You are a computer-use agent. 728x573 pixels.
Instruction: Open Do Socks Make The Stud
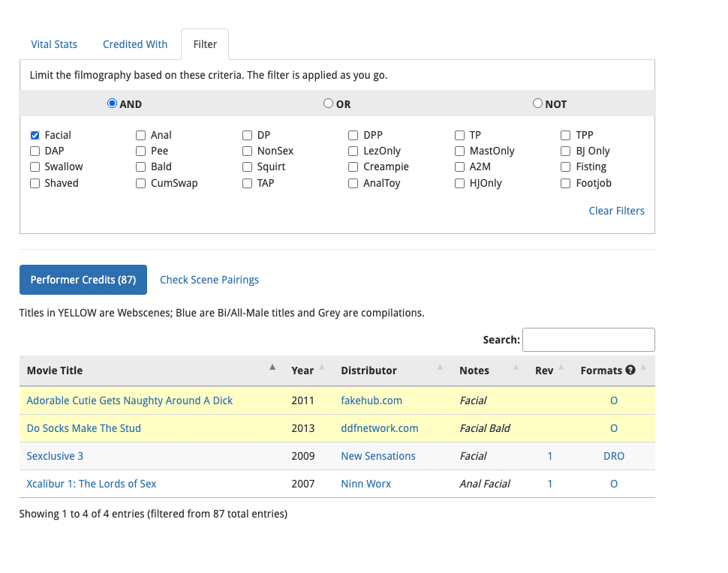[83, 428]
